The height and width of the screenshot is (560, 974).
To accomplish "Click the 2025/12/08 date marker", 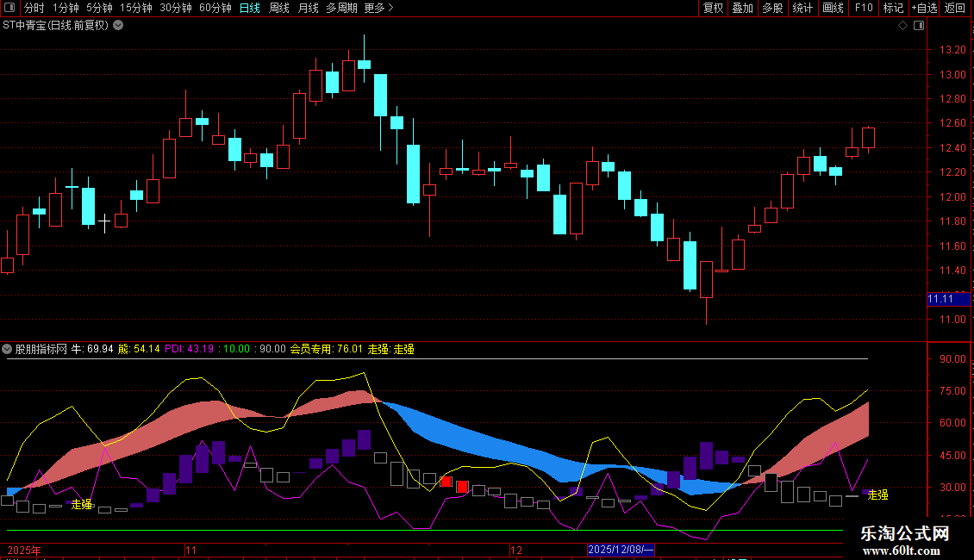I will coord(621,550).
